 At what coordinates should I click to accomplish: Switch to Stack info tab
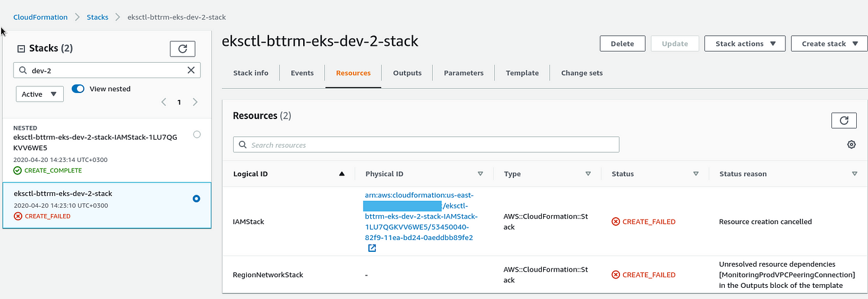[x=250, y=73]
